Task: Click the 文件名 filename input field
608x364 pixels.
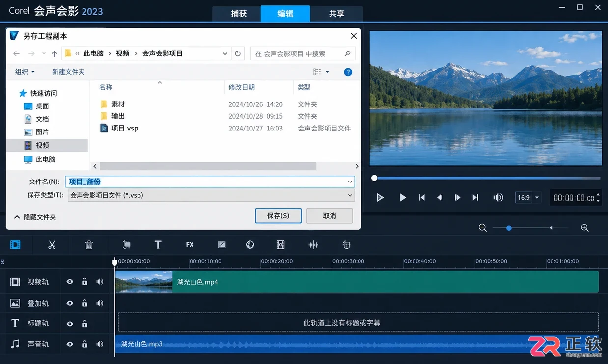Action: click(210, 182)
